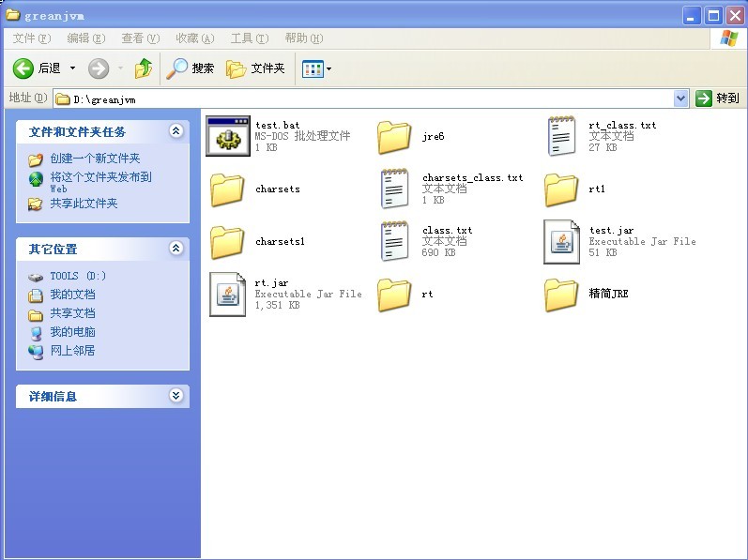The image size is (748, 560).
Task: Click the new folder icon beside 创建一个新文件夹
Action: click(36, 159)
